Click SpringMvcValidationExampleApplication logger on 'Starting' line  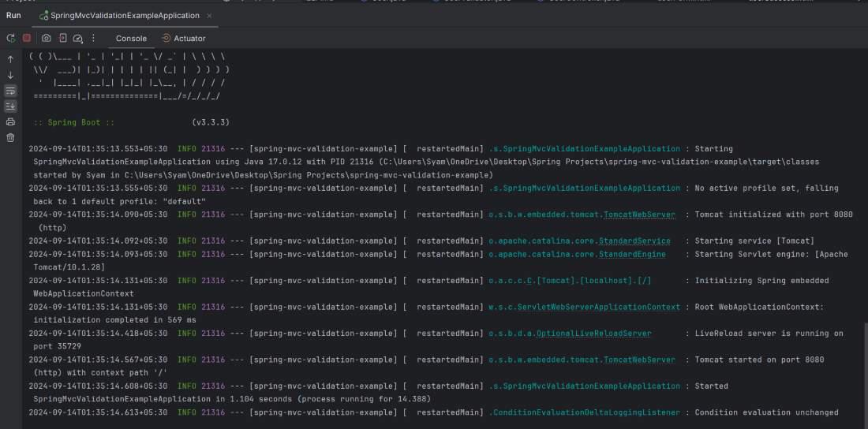point(584,149)
